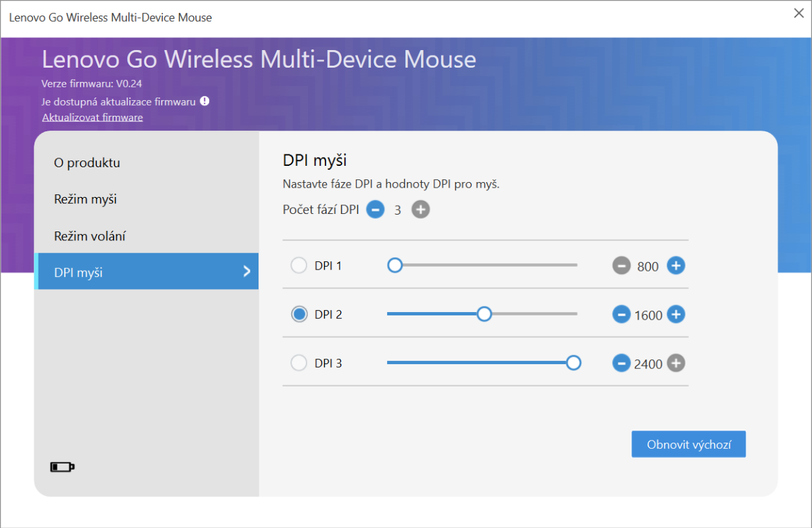The height and width of the screenshot is (528, 812).
Task: Click minus icon for DPI 1 value
Action: [x=621, y=266]
